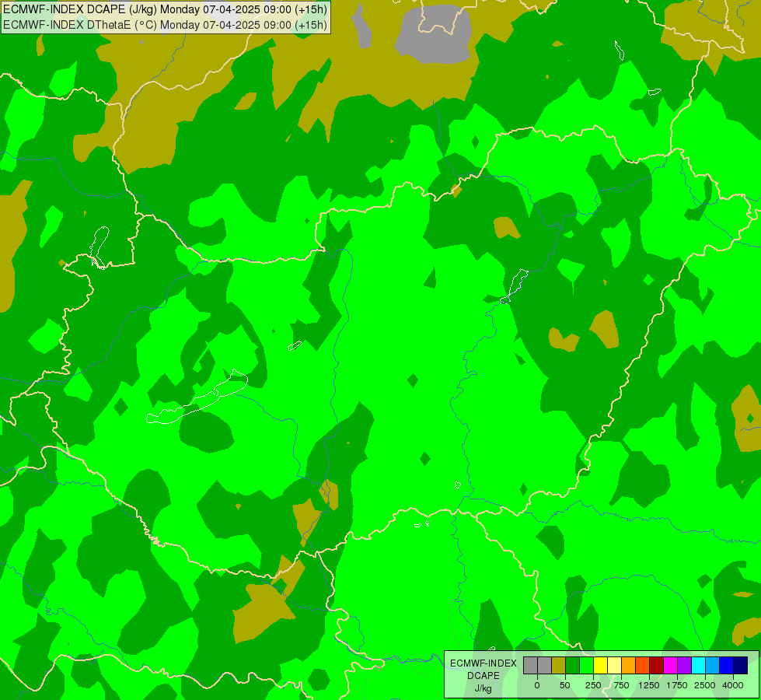Click the legend value "2500"
The image size is (761, 700).
coord(705,685)
